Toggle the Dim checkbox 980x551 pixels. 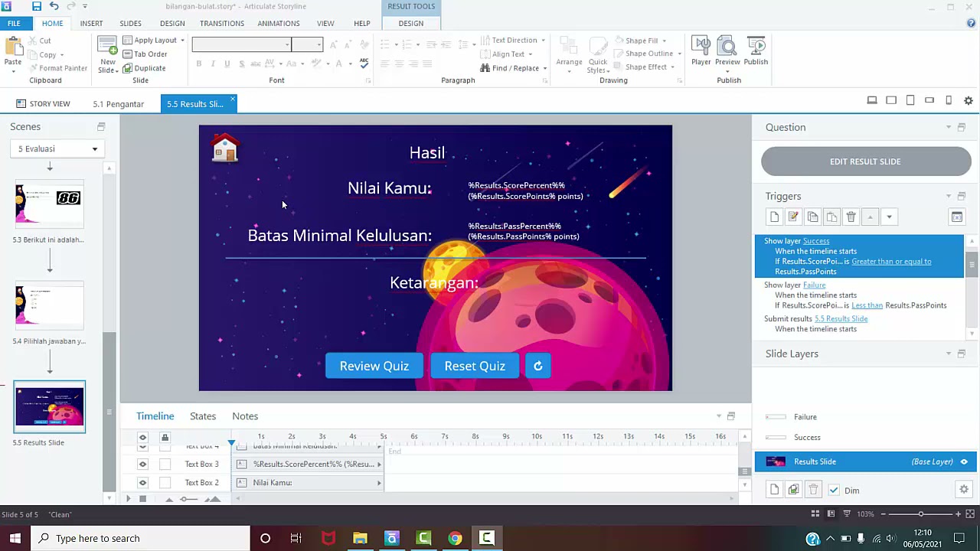834,491
